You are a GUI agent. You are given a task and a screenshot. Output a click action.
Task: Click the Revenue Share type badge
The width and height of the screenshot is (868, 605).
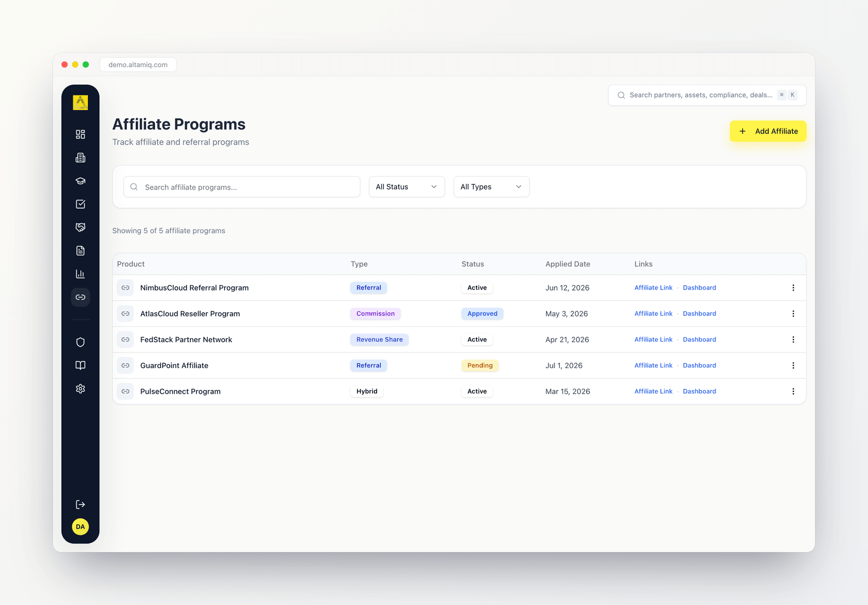click(380, 340)
